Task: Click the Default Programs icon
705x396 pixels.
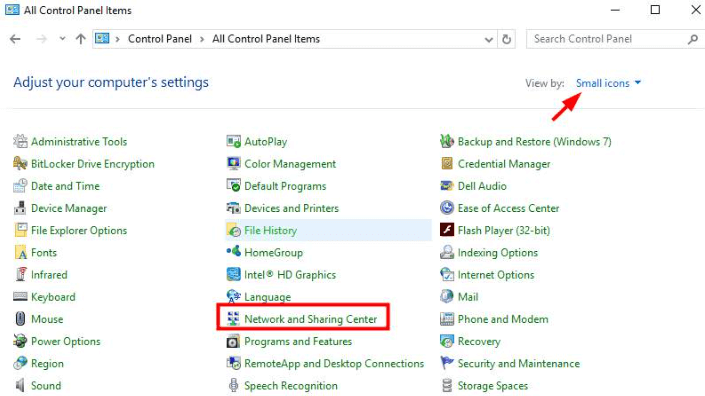Action: point(233,186)
